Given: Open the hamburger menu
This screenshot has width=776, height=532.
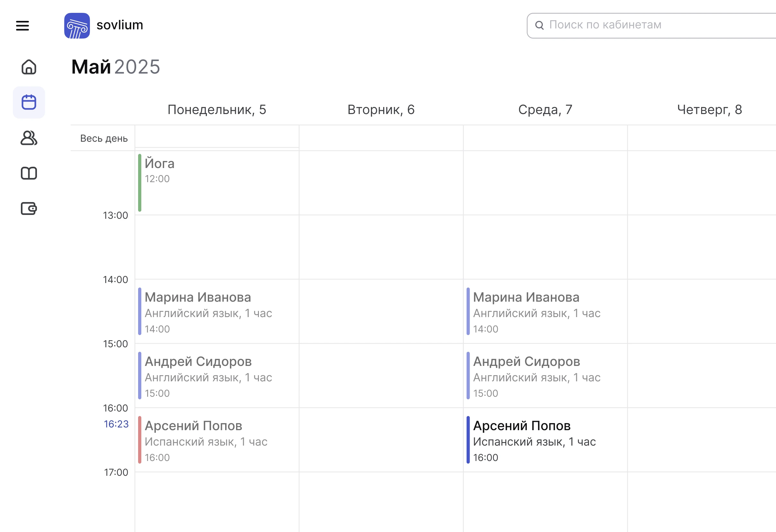Looking at the screenshot, I should click(22, 26).
